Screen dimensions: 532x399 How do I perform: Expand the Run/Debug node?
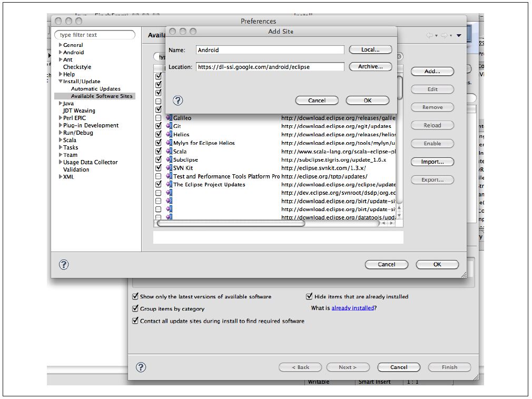tap(61, 133)
